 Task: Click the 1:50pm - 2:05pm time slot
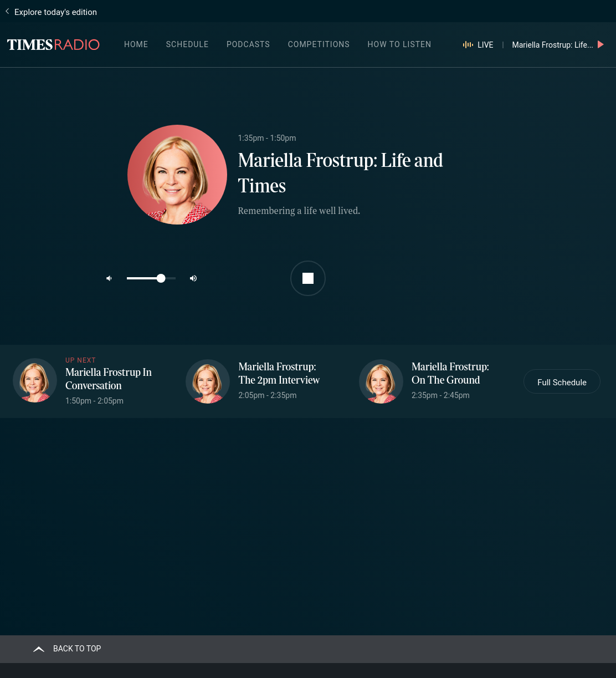[94, 401]
